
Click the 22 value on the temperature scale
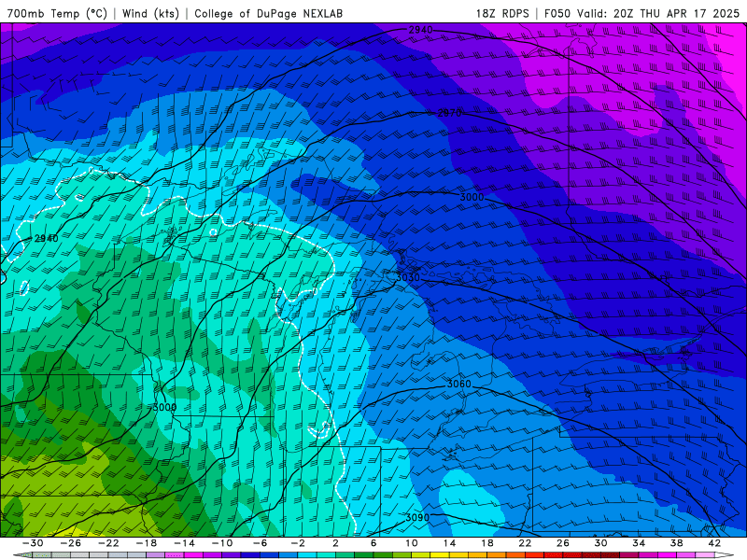point(525,543)
